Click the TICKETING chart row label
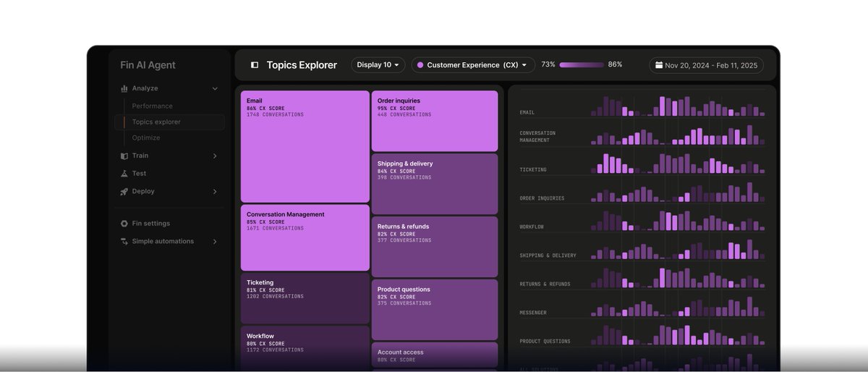This screenshot has height=372, width=868. 533,170
